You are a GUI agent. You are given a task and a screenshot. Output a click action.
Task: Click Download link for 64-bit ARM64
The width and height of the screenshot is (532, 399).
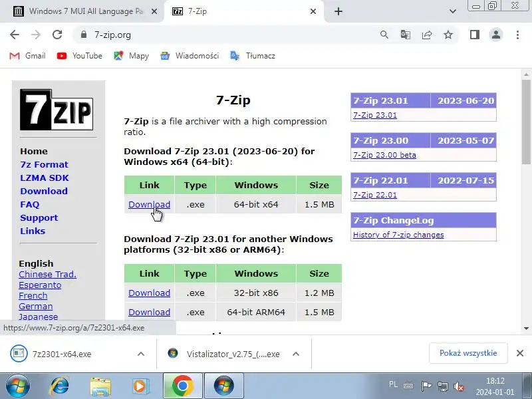click(149, 312)
